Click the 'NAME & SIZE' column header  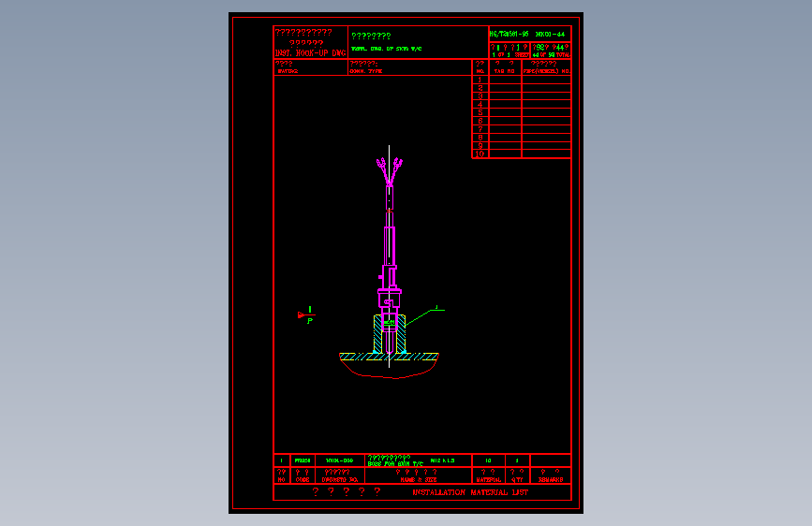(419, 480)
